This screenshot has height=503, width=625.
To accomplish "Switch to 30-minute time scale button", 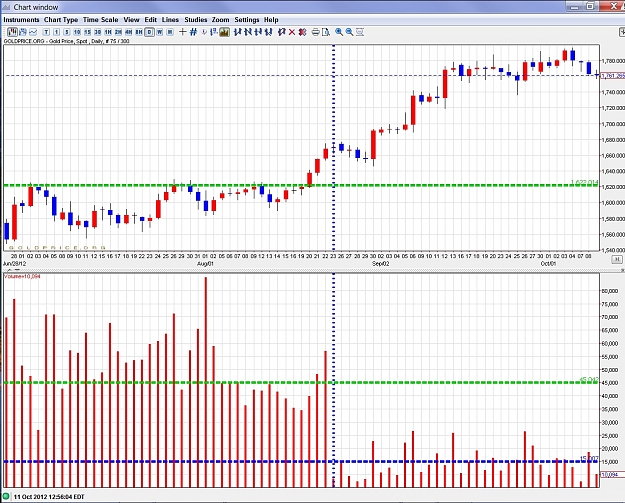I will coord(98,32).
